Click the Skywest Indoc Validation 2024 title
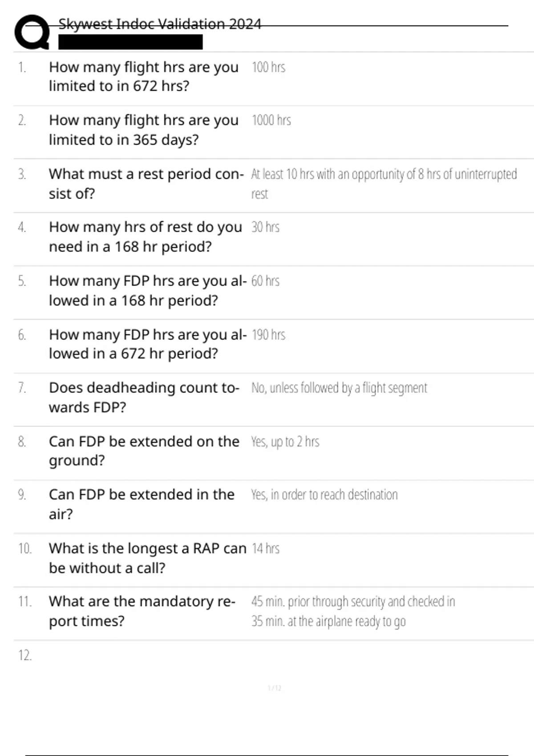 point(159,24)
